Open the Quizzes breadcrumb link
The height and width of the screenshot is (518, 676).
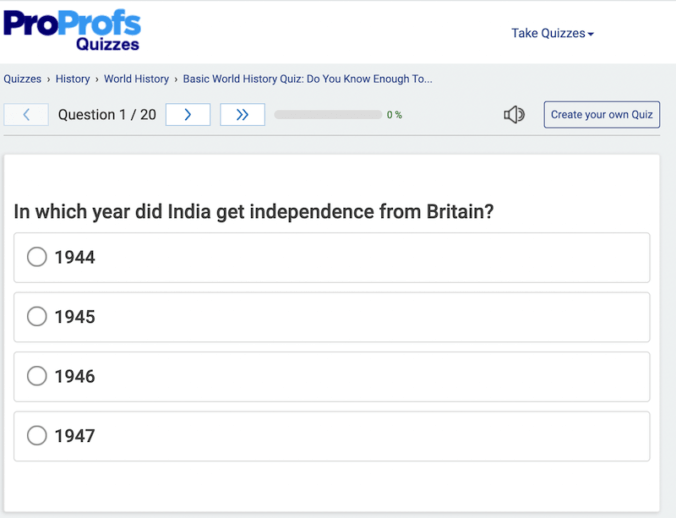click(22, 79)
